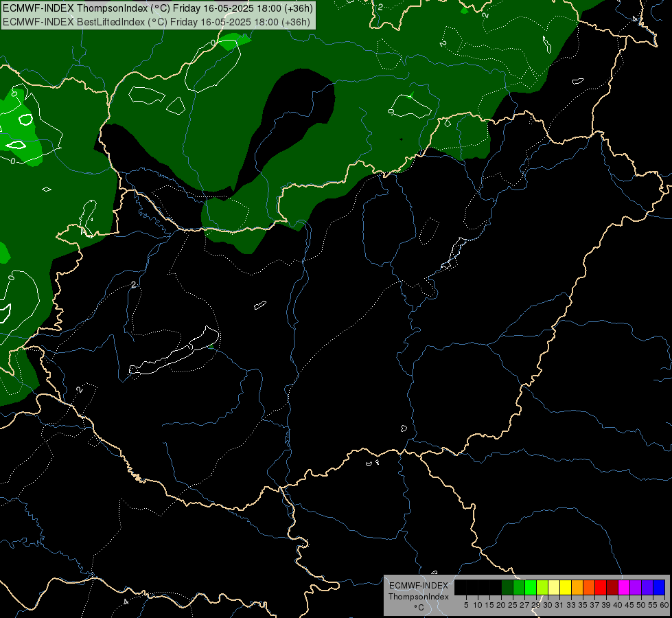Viewport: 672px width, 618px height.
Task: Click the violet legend swatch (50–55)
Action: [647, 587]
